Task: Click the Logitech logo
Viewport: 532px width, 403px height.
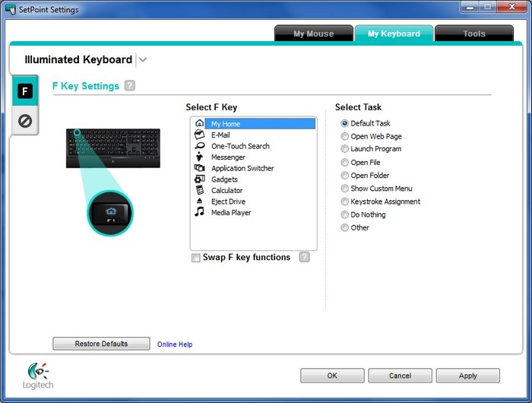Action: coord(38,376)
